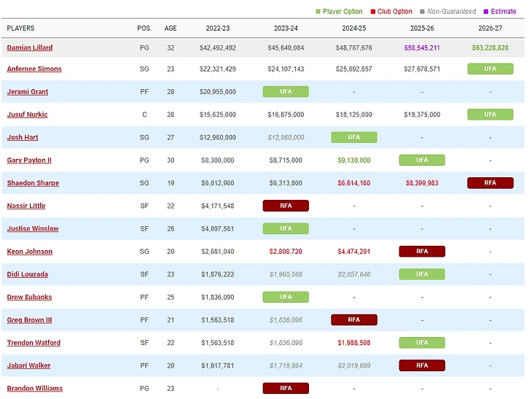Click Justise Winslow's $4,097,561 salary
This screenshot has height=399, width=532.
tap(218, 229)
